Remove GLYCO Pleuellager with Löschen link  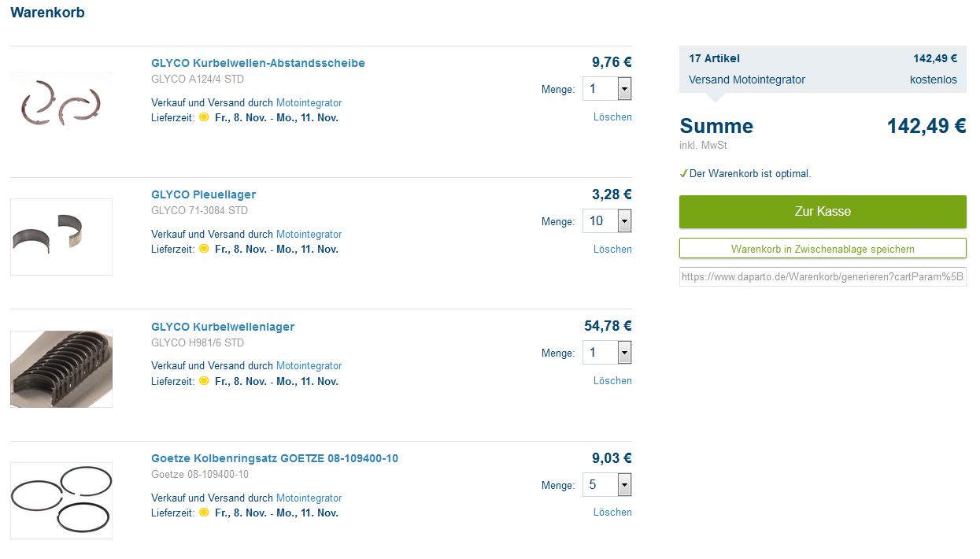pos(612,249)
